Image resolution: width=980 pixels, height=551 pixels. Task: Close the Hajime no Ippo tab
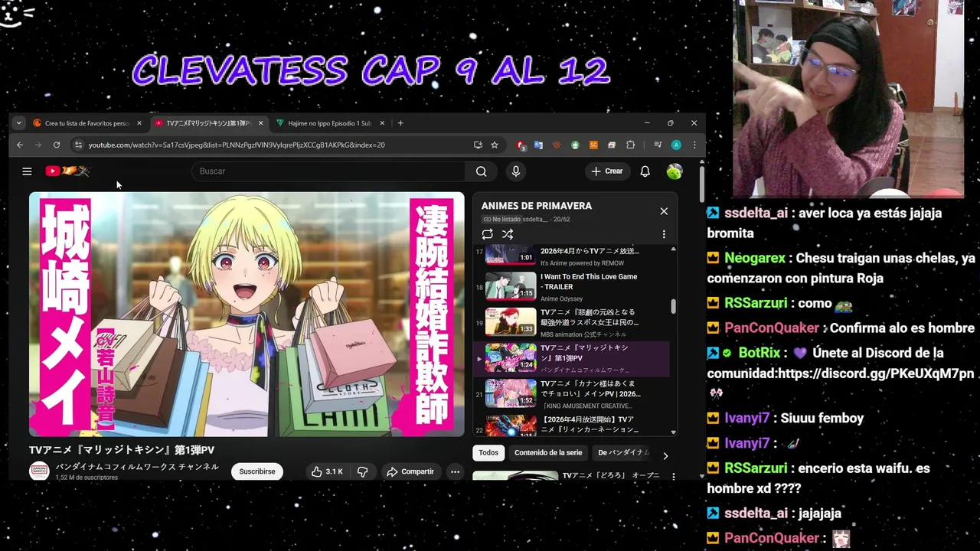coord(382,123)
